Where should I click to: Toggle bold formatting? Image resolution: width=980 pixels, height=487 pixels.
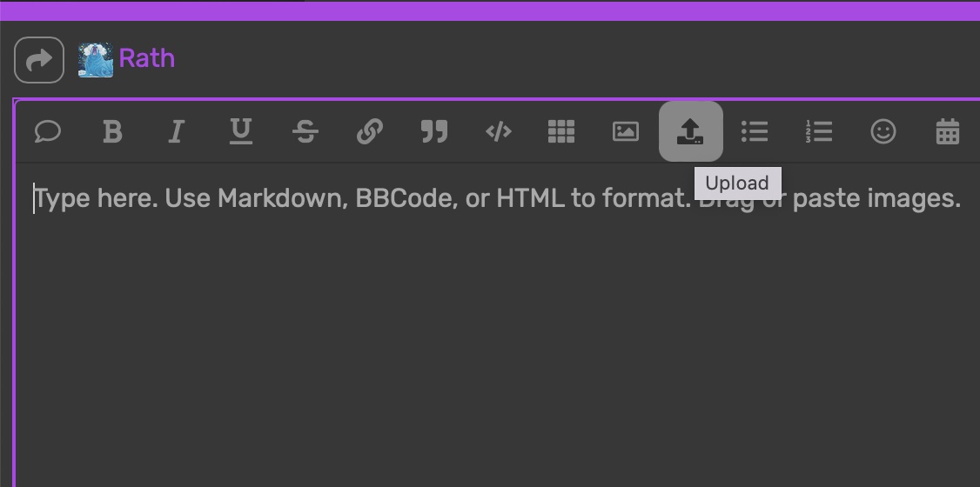(x=112, y=131)
